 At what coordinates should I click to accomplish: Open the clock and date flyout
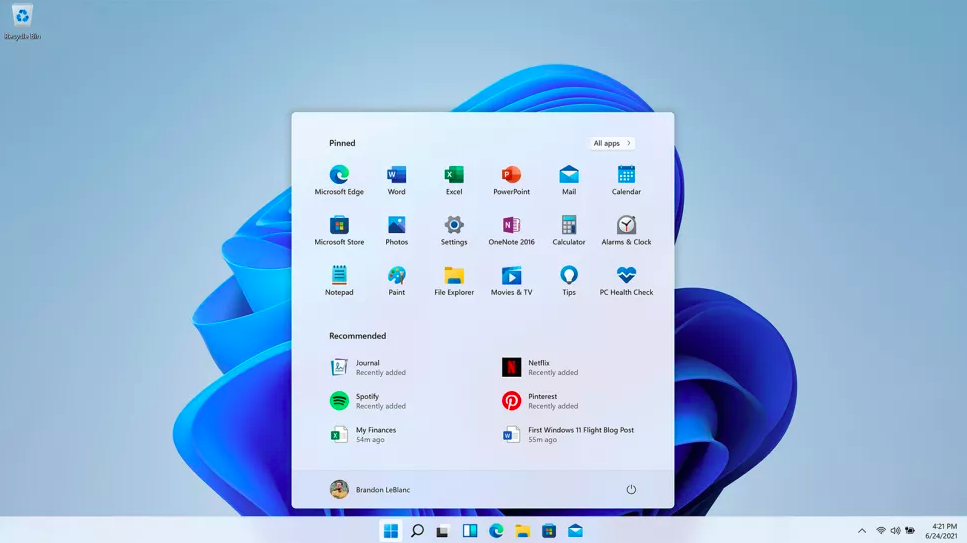[943, 531]
